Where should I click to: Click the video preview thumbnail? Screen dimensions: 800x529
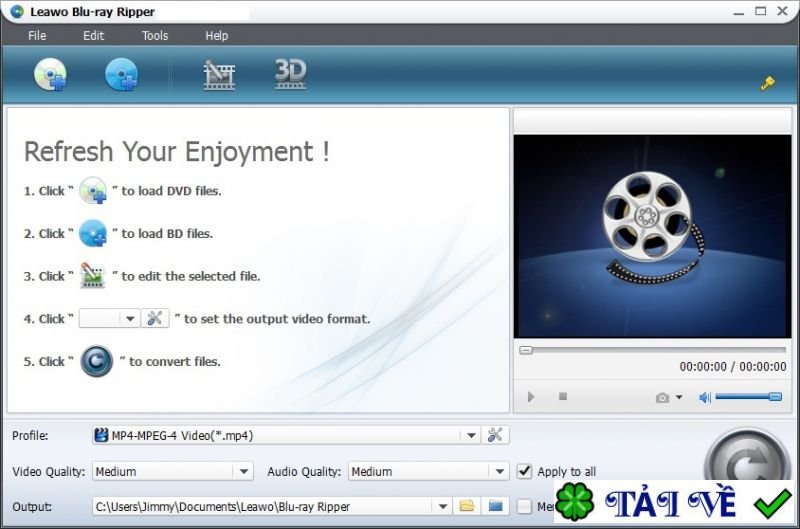point(652,236)
